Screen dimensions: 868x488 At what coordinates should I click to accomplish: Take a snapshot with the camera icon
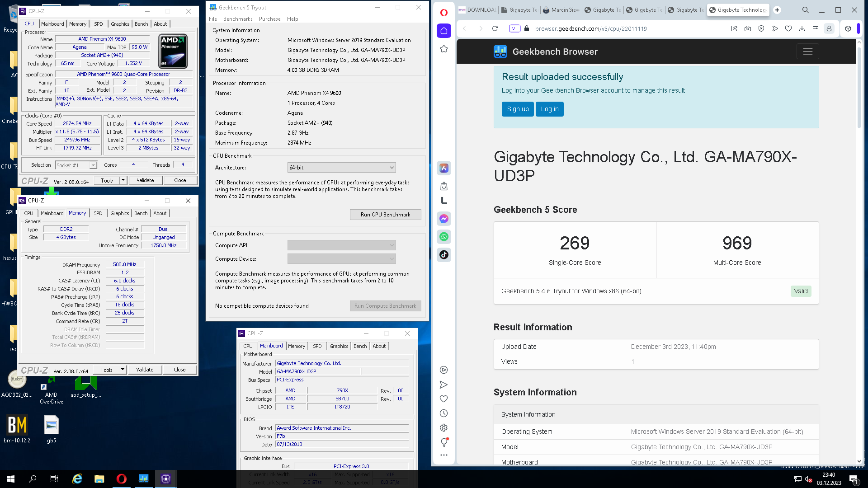748,28
